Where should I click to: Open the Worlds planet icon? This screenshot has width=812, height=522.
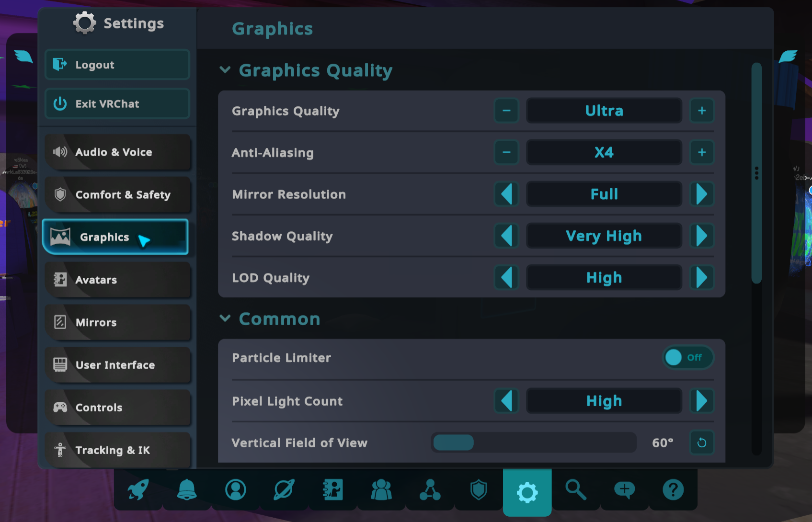[x=284, y=489]
